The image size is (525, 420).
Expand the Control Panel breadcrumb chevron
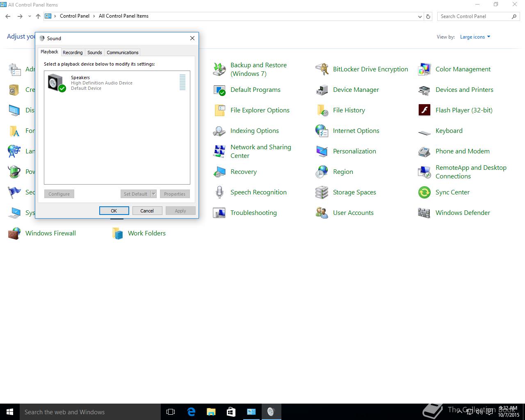[94, 16]
